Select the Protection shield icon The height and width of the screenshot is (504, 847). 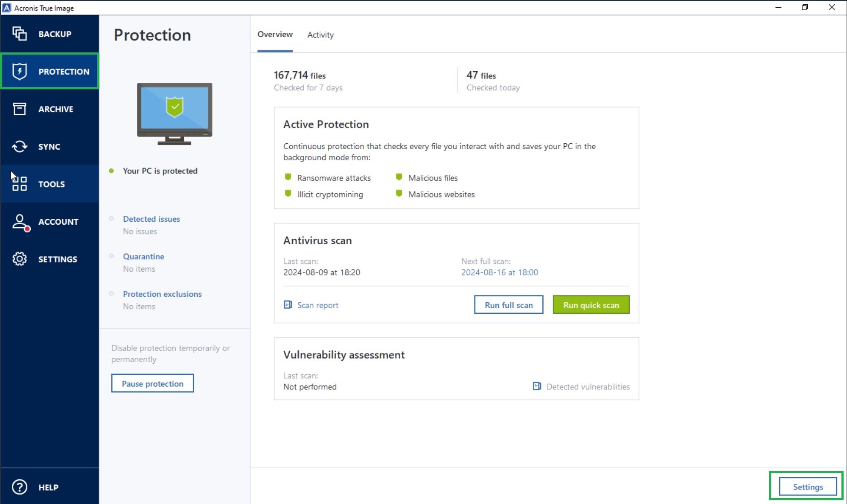[19, 71]
